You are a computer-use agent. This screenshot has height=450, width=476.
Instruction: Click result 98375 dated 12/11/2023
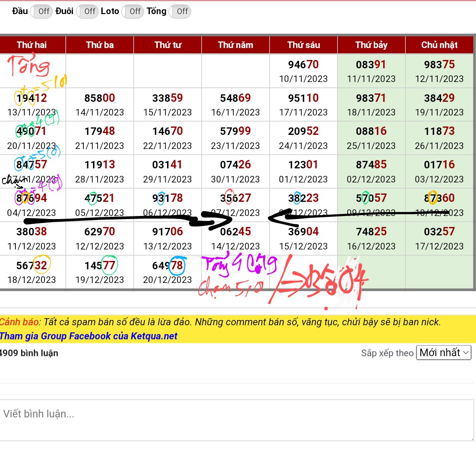(439, 65)
